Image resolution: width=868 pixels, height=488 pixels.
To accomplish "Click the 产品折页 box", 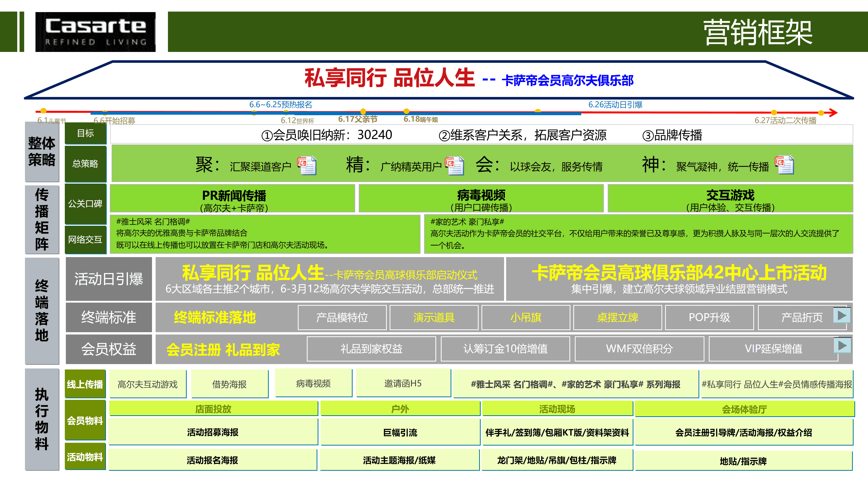I will [x=802, y=317].
